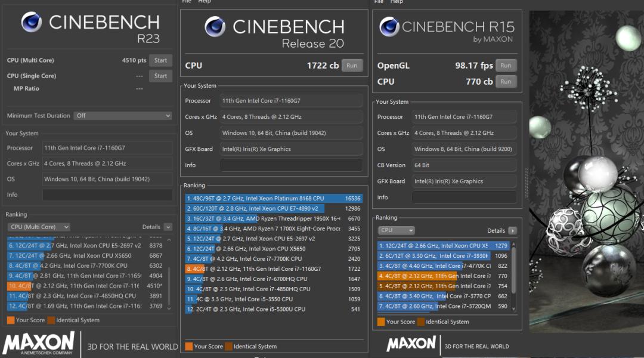Click the Cinebench R15 logo icon
Image resolution: width=644 pixels, height=358 pixels.
coord(389,27)
